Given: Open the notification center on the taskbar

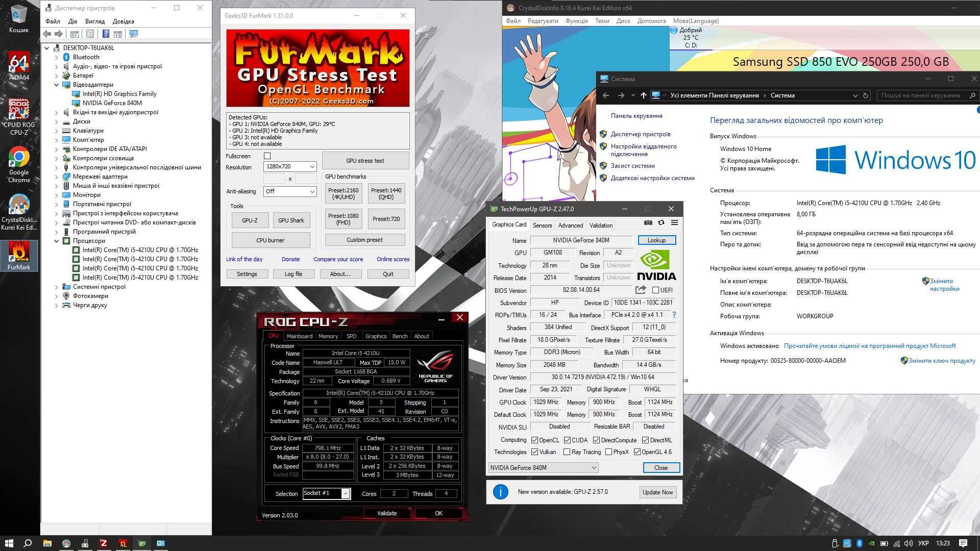Looking at the screenshot, I should pyautogui.click(x=963, y=543).
